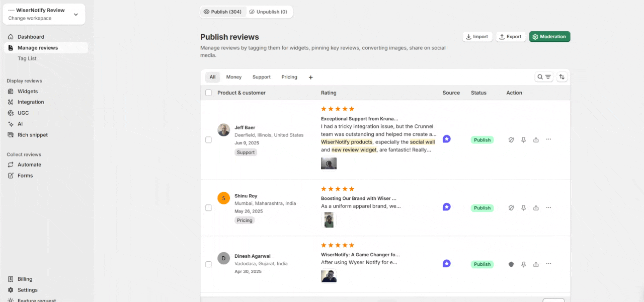Screen dimensions: 644x302
Task: Click the share icon for Shinu Roy's review
Action: (x=536, y=208)
